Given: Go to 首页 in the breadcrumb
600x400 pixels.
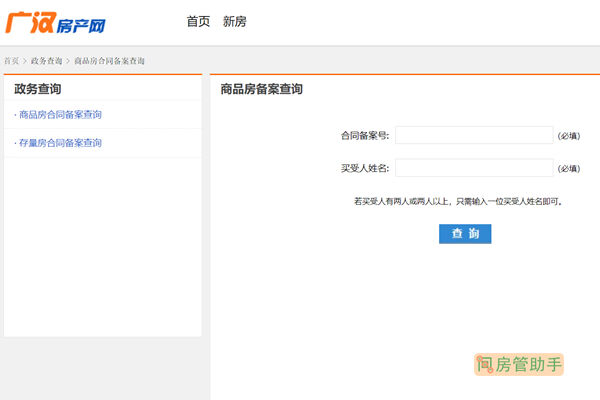Looking at the screenshot, I should pyautogui.click(x=11, y=61).
